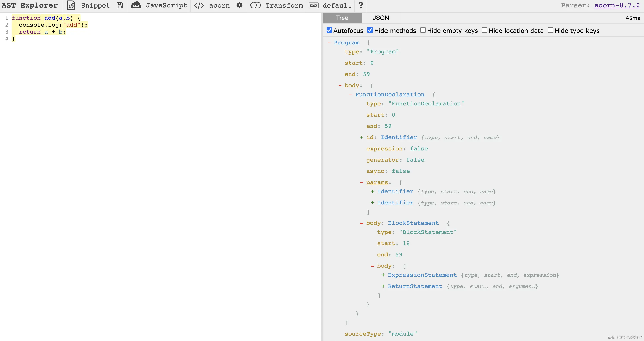Uncheck Hide methods checkbox

click(370, 31)
